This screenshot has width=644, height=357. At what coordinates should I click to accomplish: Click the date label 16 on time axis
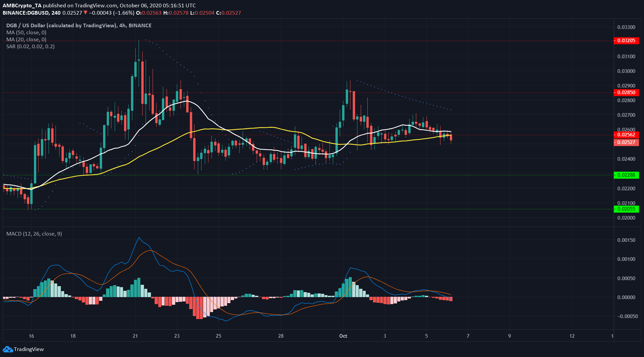coord(31,336)
